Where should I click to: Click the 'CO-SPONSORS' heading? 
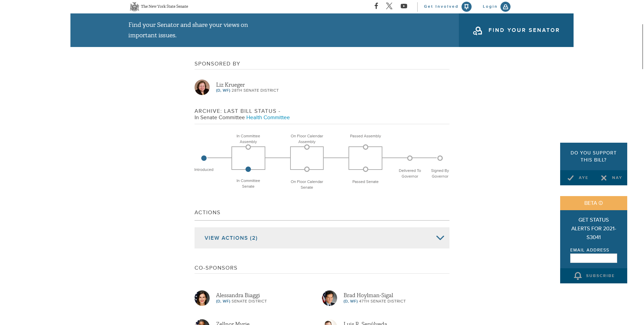click(216, 268)
